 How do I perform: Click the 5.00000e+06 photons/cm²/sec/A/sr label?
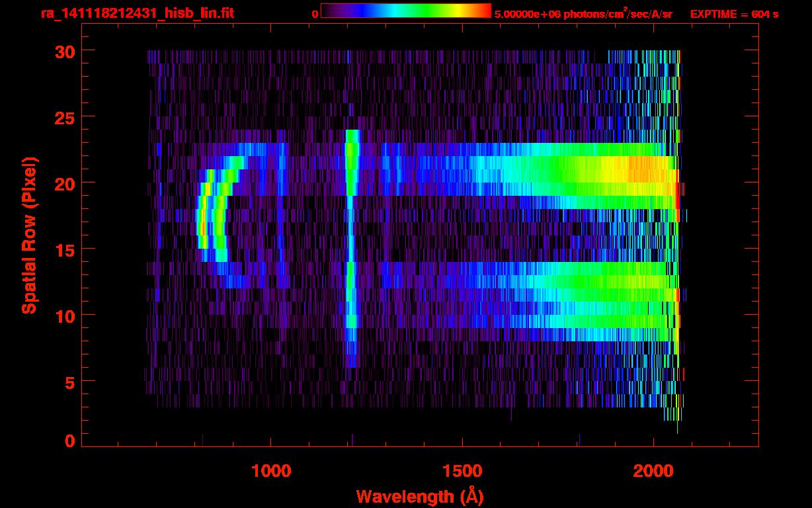click(583, 13)
